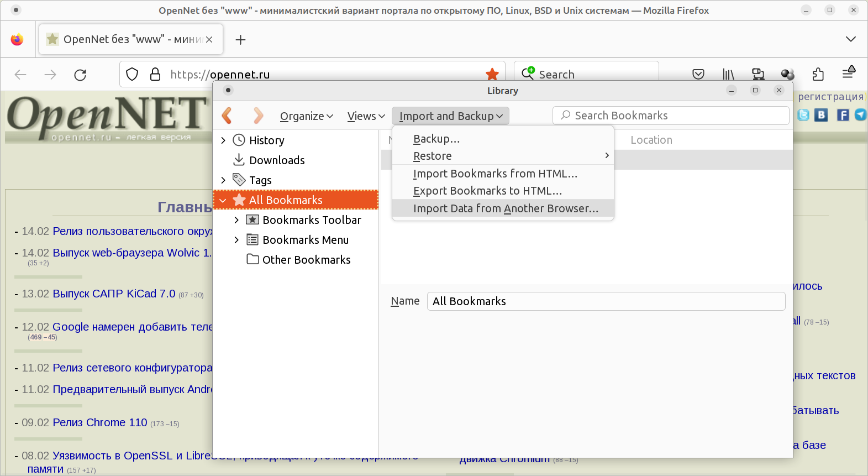Open the Pocket save icon

tap(698, 74)
